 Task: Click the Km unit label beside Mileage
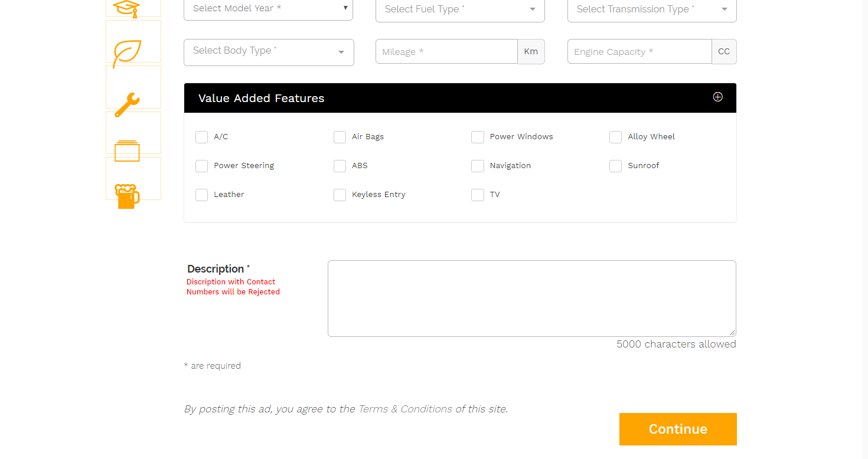pos(531,51)
